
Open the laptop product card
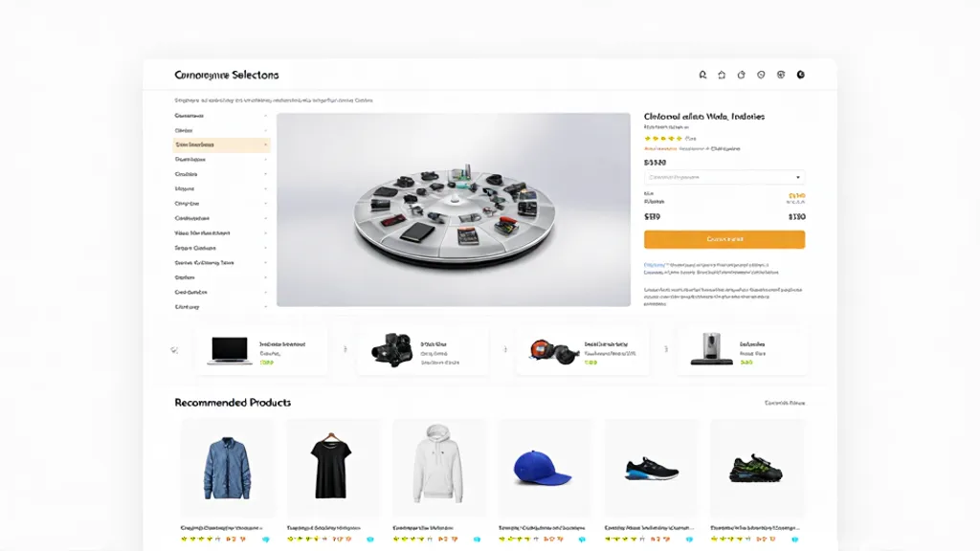point(262,350)
